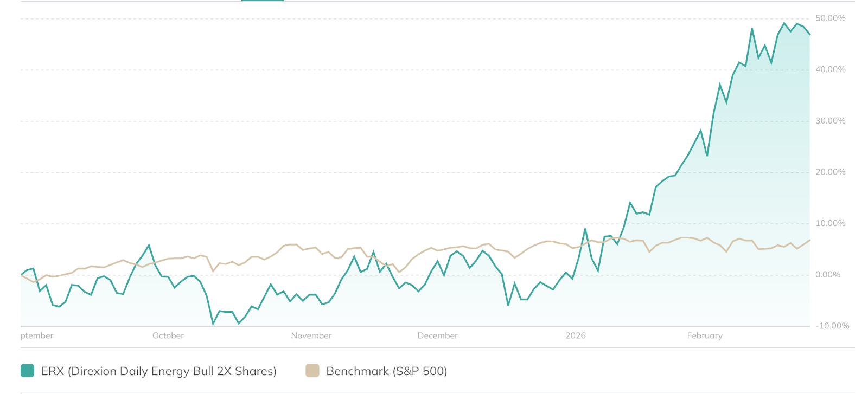Toggle the beige Benchmark legend swatch

(x=312, y=371)
